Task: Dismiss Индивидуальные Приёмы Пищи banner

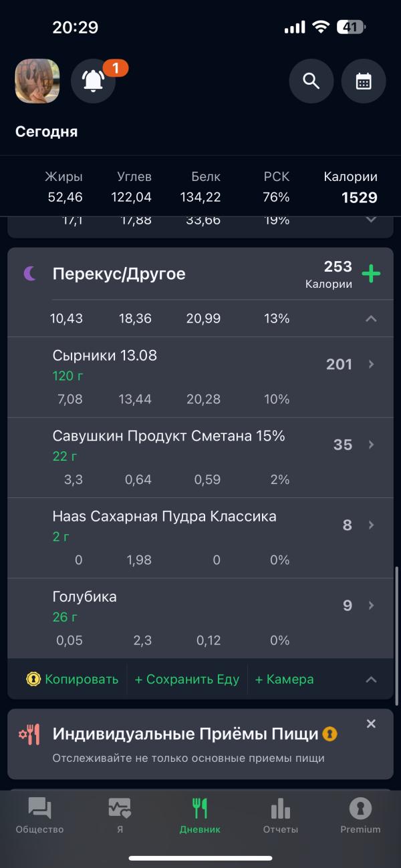Action: click(372, 724)
